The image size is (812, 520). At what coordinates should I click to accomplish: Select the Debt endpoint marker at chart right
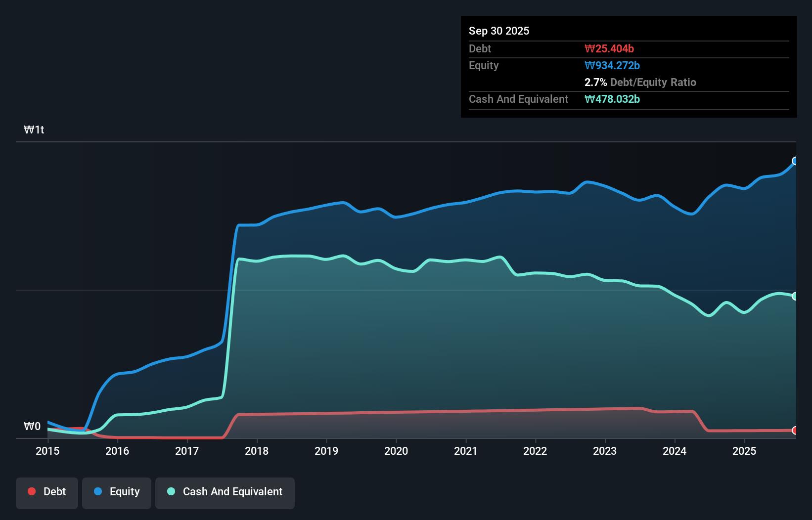pyautogui.click(x=795, y=431)
